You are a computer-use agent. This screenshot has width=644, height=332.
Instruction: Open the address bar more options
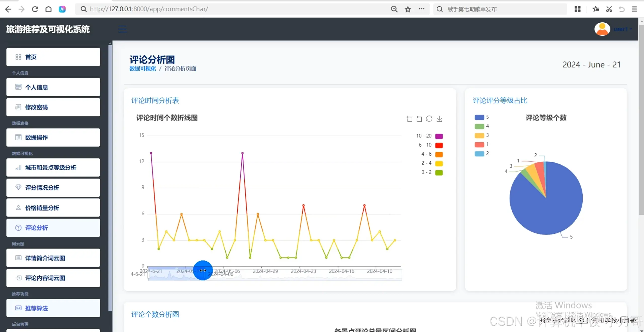point(421,9)
